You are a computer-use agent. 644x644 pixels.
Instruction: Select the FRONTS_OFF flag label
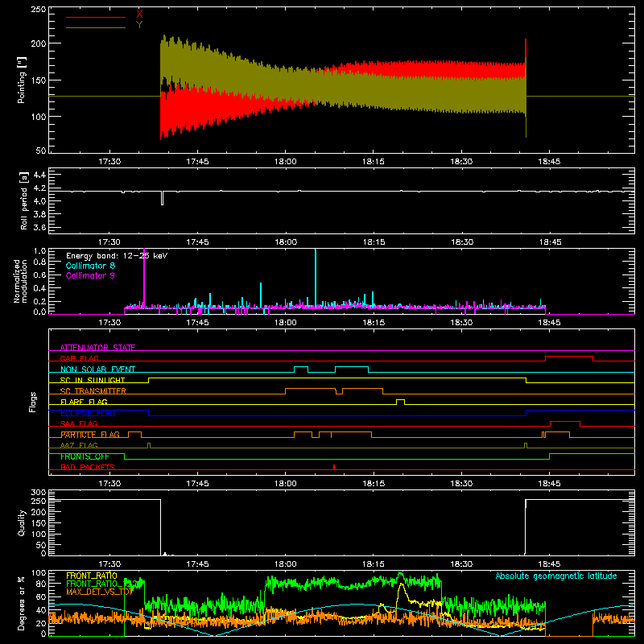(x=85, y=456)
